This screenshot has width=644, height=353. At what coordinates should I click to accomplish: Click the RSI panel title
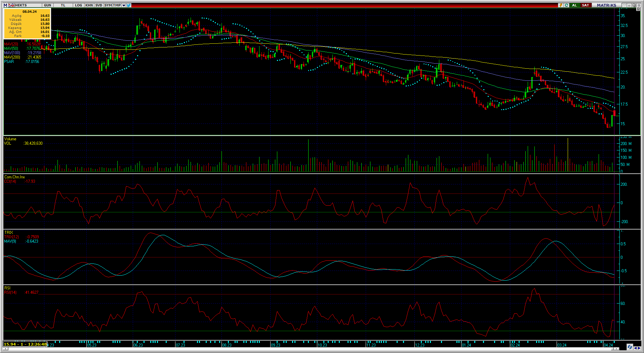[7, 288]
